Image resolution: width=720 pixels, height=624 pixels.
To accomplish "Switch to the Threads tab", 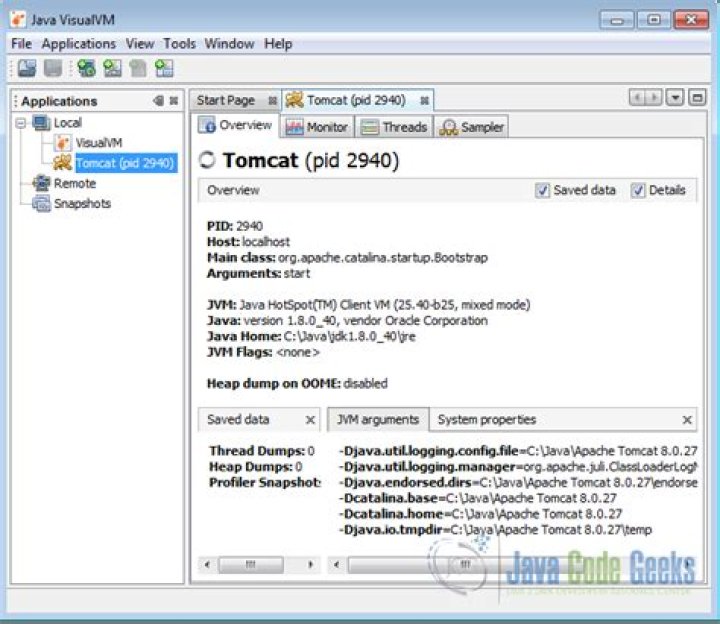I will [x=394, y=127].
